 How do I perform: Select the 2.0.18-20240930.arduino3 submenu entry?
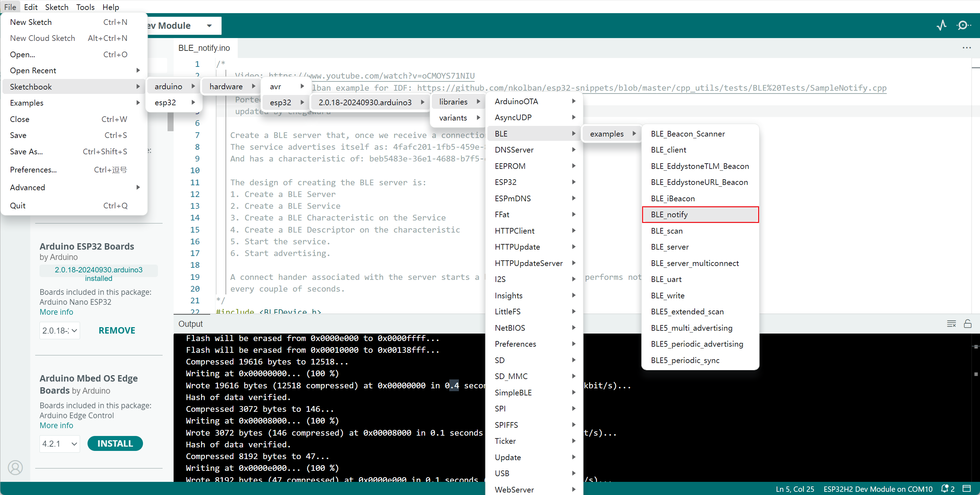point(371,102)
